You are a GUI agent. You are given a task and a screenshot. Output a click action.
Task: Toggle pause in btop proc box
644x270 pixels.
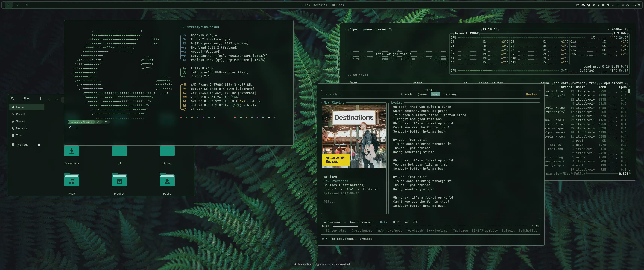point(545,83)
